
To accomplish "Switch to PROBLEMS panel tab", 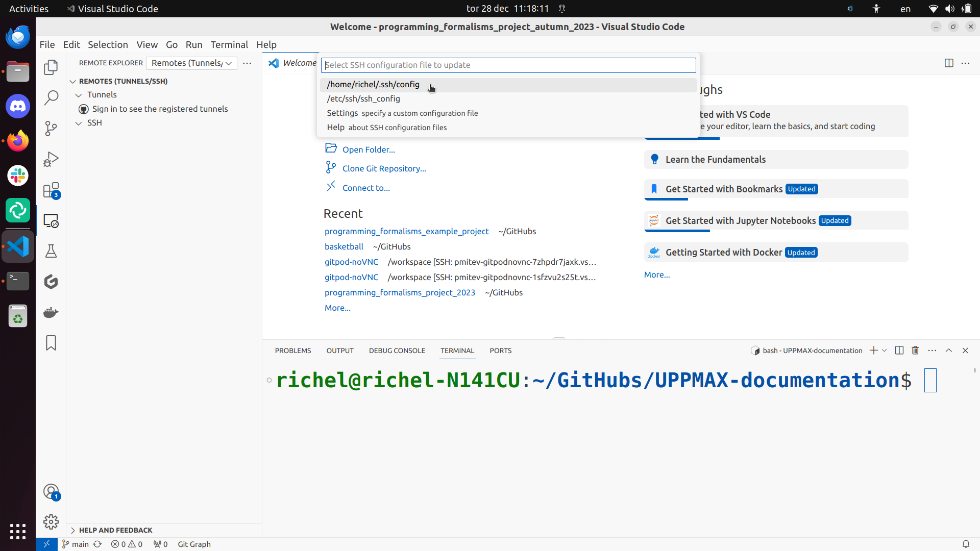I will 293,350.
